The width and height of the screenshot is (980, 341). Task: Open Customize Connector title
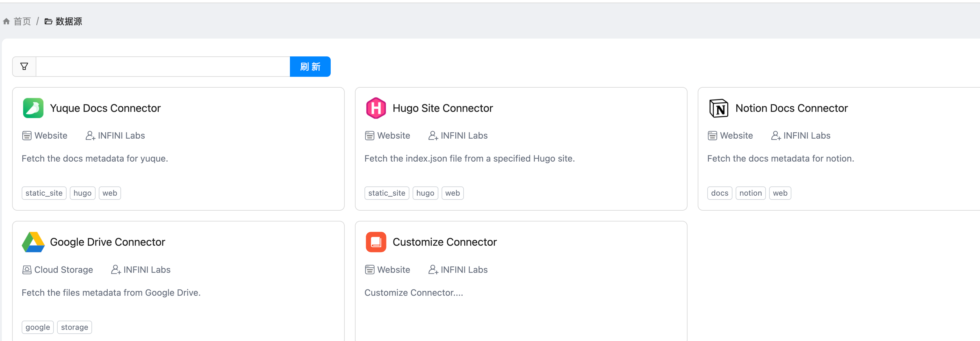[445, 242]
